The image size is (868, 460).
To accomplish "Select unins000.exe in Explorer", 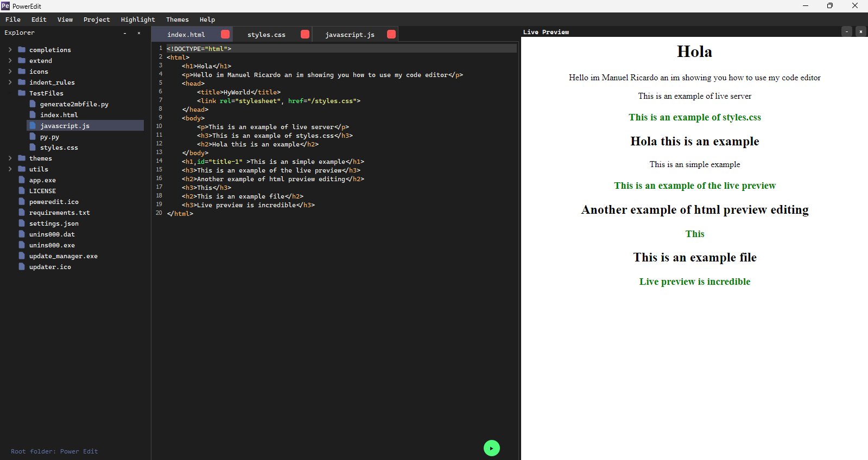I will coord(52,245).
